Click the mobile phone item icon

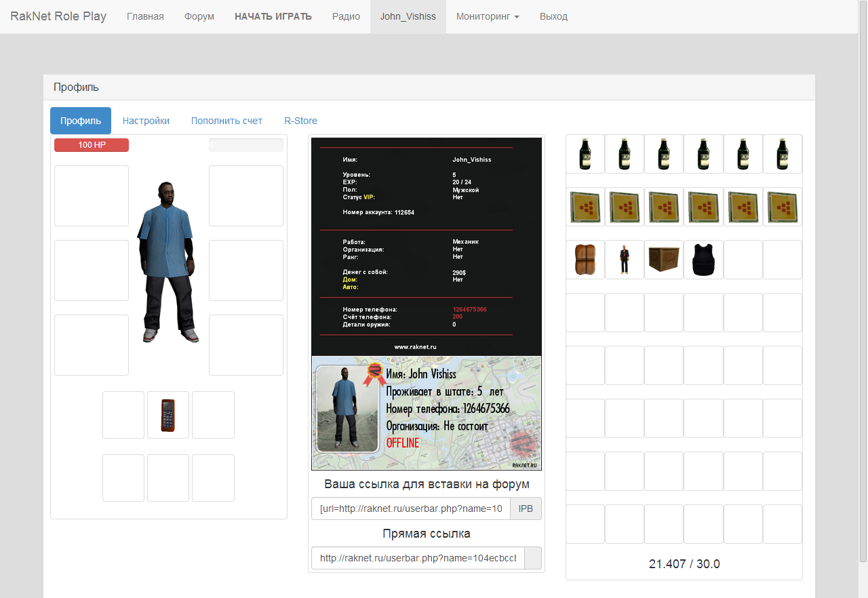(168, 415)
